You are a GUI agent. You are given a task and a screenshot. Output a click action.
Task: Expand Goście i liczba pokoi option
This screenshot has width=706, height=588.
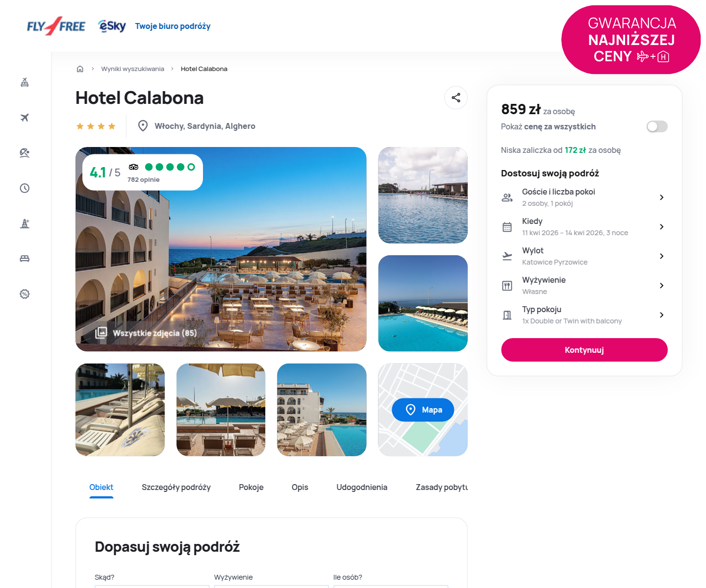click(x=584, y=197)
